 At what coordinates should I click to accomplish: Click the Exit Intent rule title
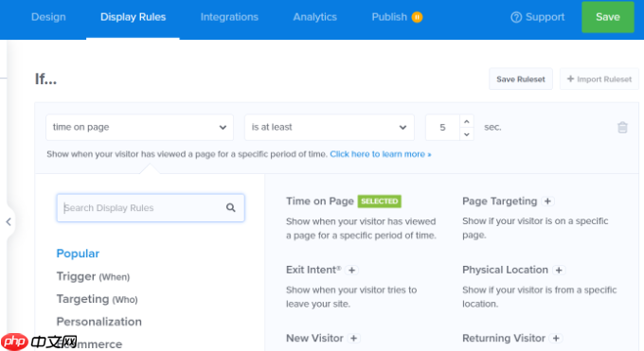(x=313, y=270)
